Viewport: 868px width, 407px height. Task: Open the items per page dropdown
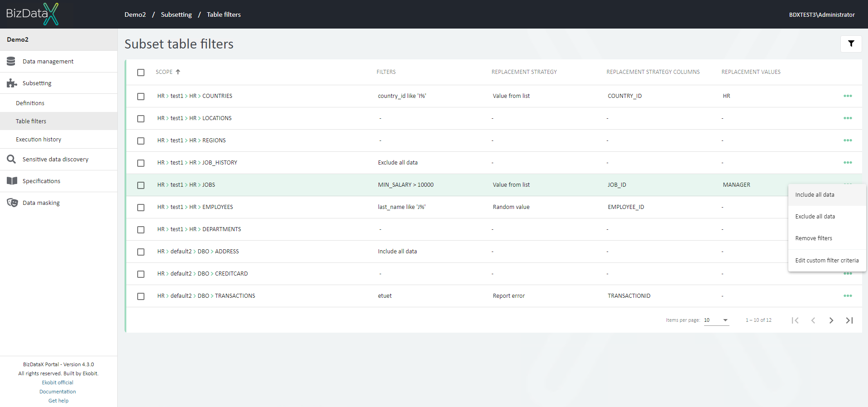pyautogui.click(x=716, y=320)
